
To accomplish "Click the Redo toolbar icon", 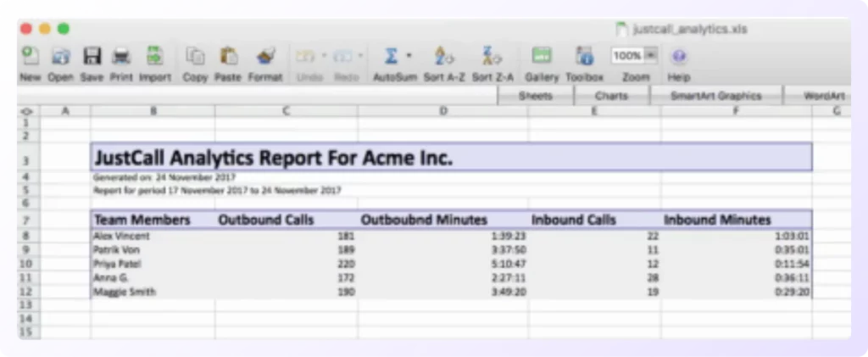I will 343,56.
